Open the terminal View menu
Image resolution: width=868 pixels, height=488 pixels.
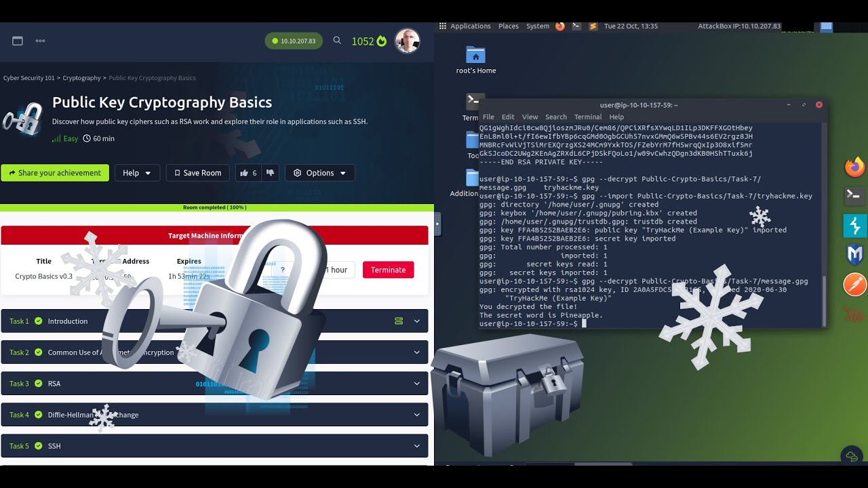(x=530, y=117)
